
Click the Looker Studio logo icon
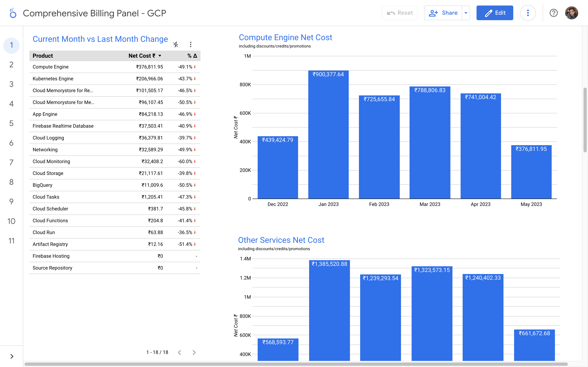tap(13, 13)
